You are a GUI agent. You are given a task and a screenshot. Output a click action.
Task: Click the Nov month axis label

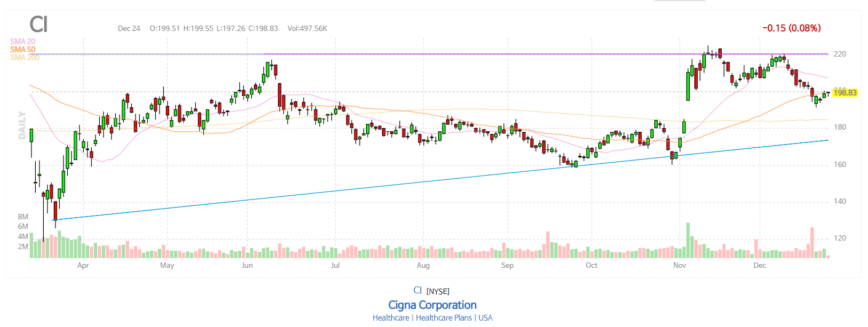680,265
